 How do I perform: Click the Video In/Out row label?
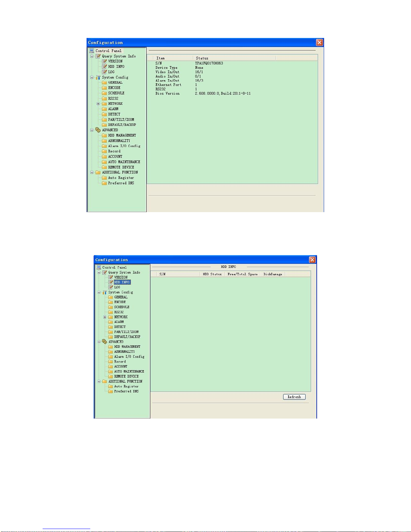(x=167, y=72)
